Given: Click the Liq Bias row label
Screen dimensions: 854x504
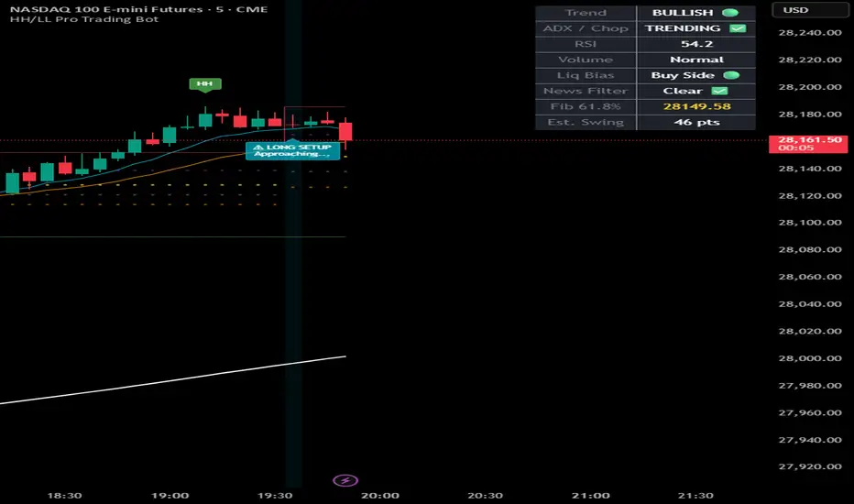Looking at the screenshot, I should coord(586,75).
